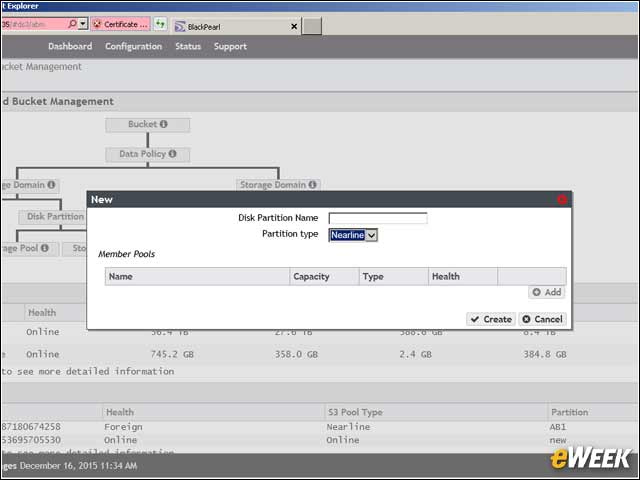Open the Support menu
The height and width of the screenshot is (480, 640).
pos(230,47)
